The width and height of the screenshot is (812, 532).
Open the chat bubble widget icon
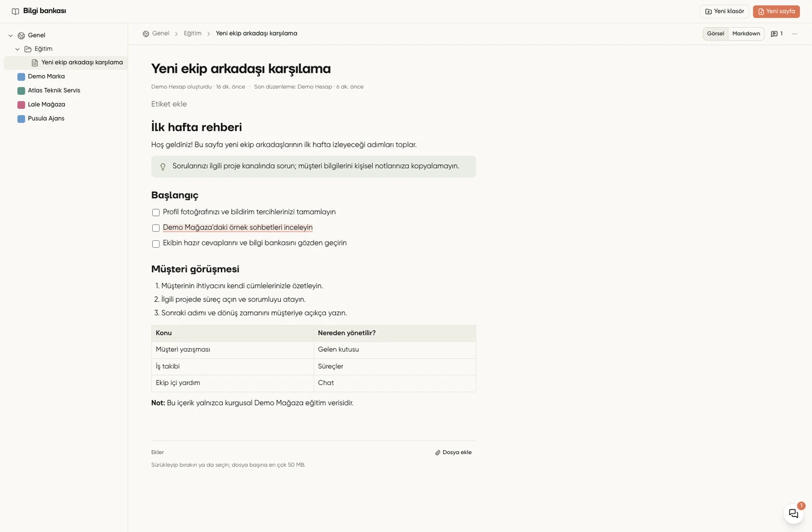point(793,513)
